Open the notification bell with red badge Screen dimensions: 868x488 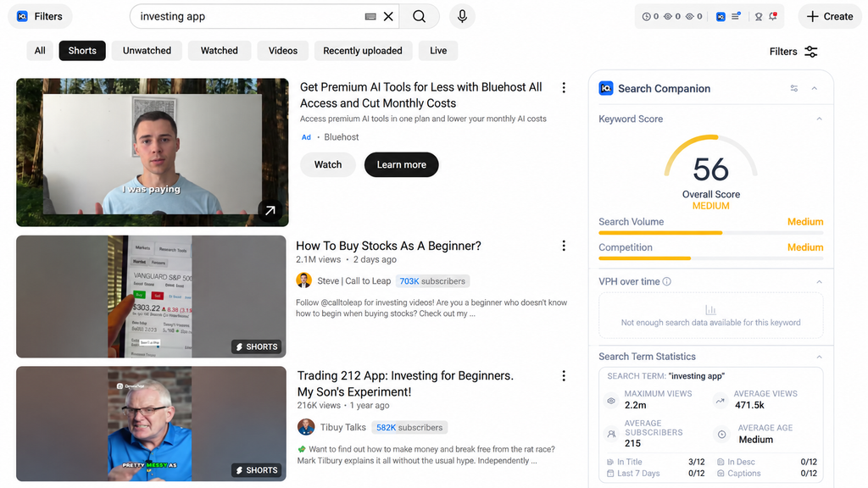773,16
